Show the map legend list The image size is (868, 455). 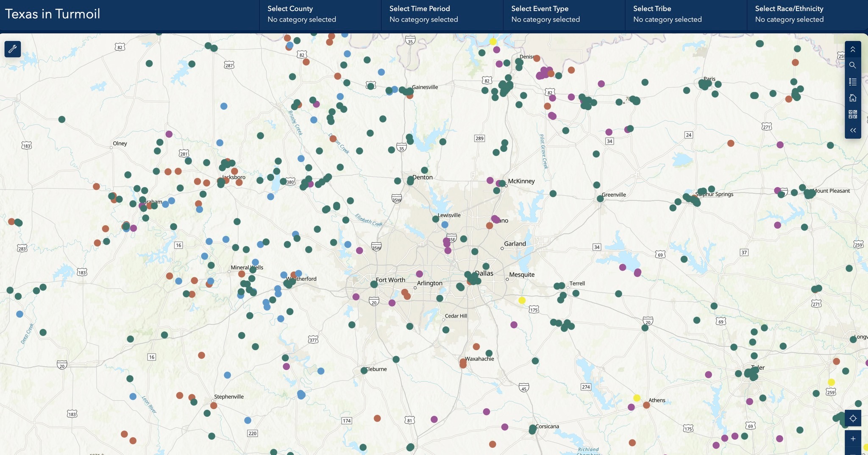[853, 82]
